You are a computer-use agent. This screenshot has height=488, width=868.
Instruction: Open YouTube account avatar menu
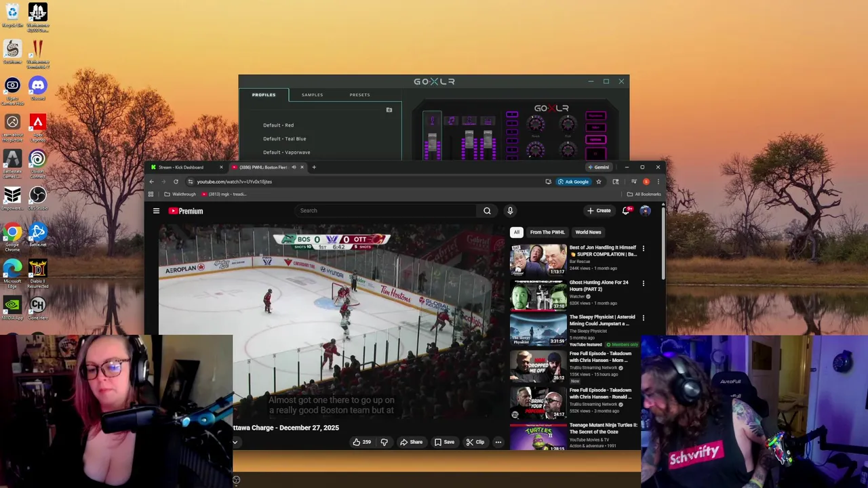click(x=645, y=211)
